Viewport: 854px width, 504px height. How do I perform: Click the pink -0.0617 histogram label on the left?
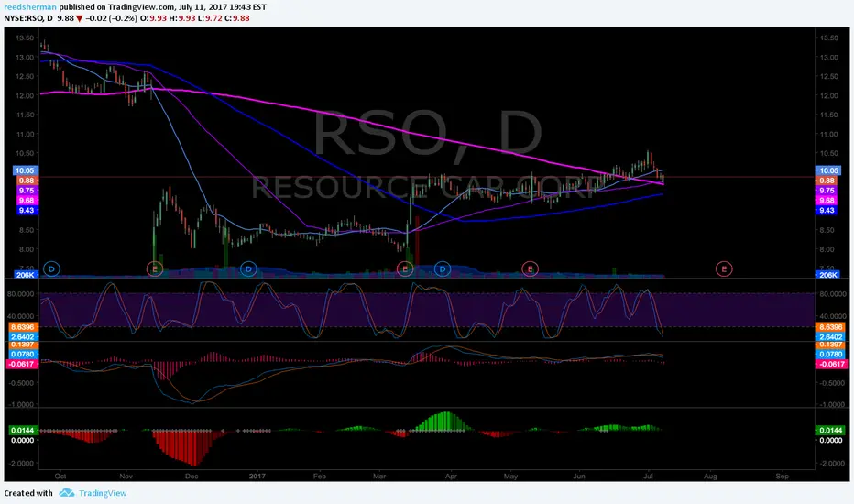pyautogui.click(x=22, y=364)
